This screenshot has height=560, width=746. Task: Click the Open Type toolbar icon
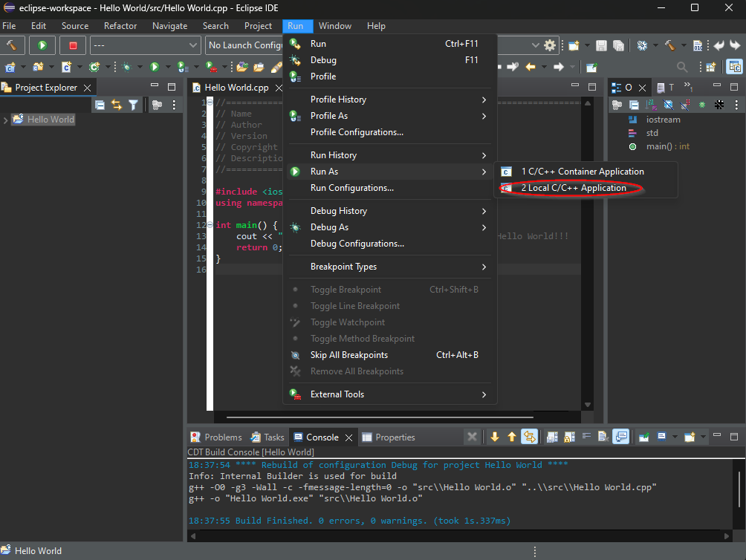point(242,67)
